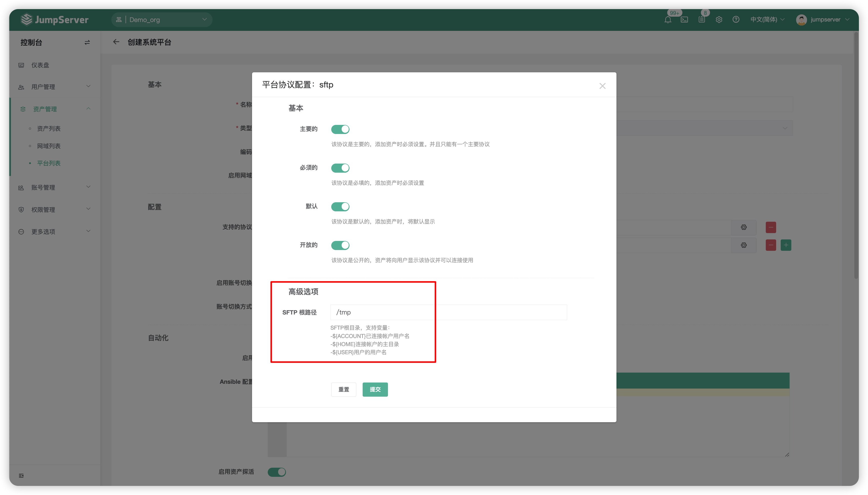Remove first protocol with red minus button

pyautogui.click(x=771, y=227)
